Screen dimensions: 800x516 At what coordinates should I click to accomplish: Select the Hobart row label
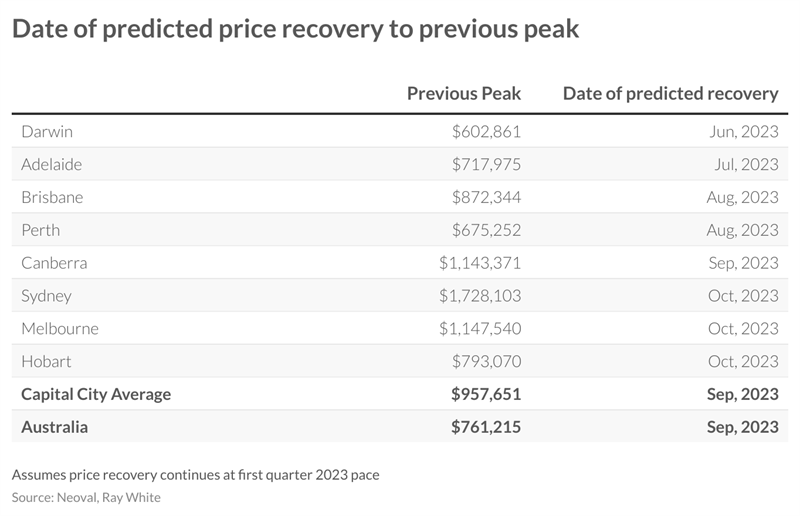[46, 361]
